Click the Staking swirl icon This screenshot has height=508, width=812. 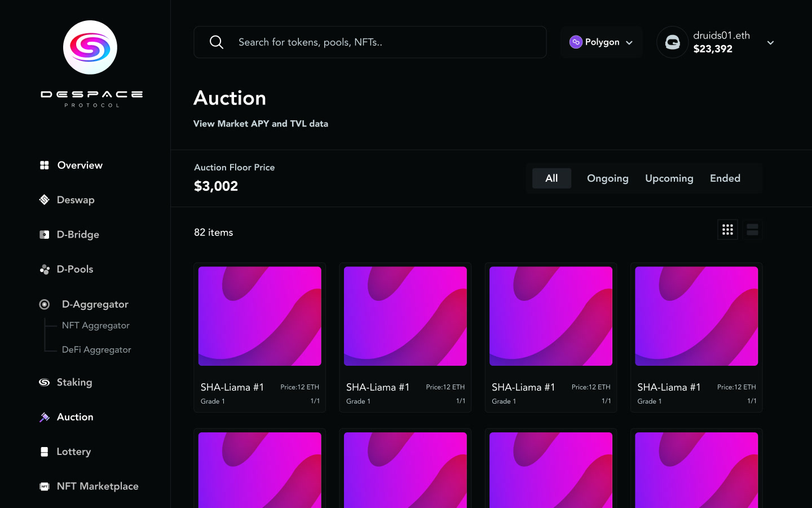[45, 382]
